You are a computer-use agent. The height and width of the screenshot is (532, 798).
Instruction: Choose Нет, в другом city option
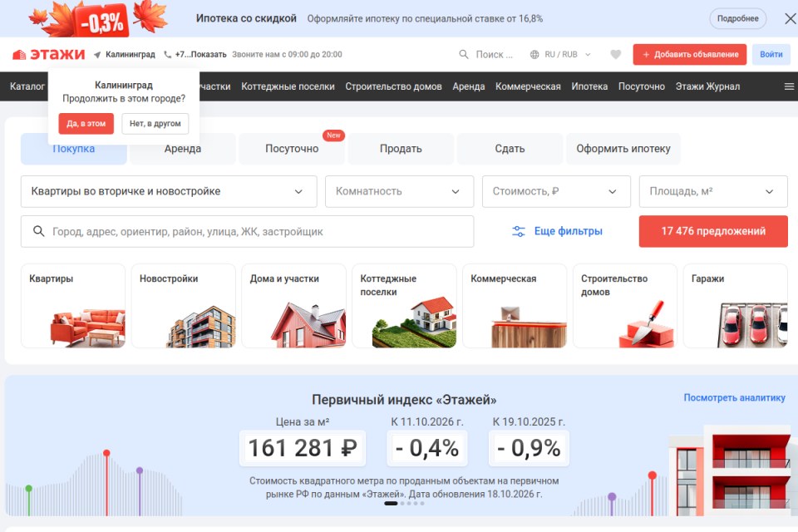point(155,124)
